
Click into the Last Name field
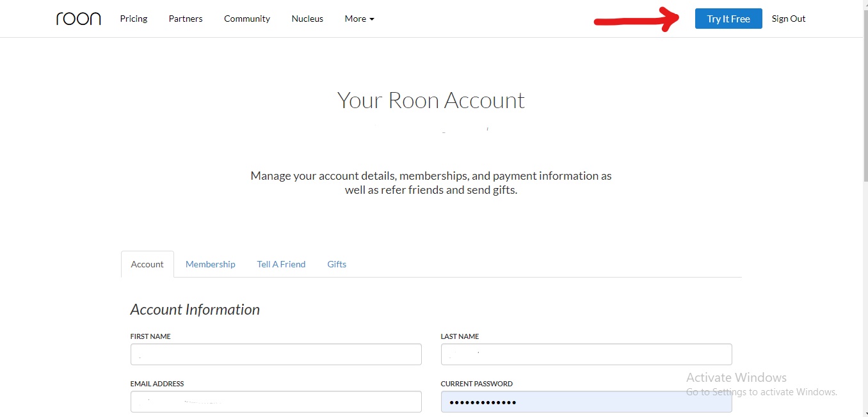pyautogui.click(x=586, y=354)
